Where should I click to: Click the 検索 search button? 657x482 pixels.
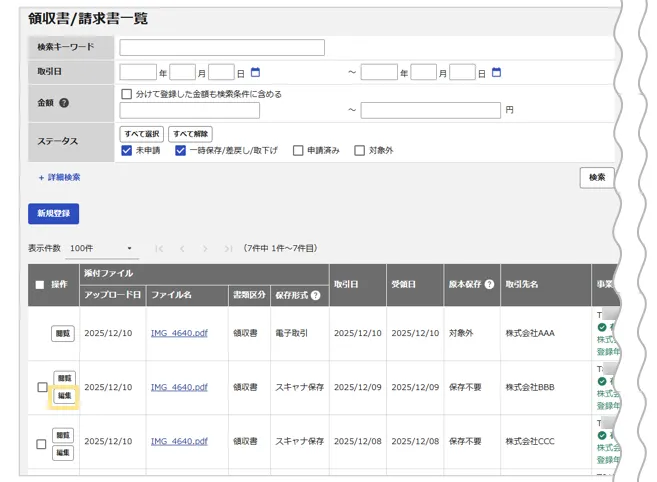[x=597, y=177]
